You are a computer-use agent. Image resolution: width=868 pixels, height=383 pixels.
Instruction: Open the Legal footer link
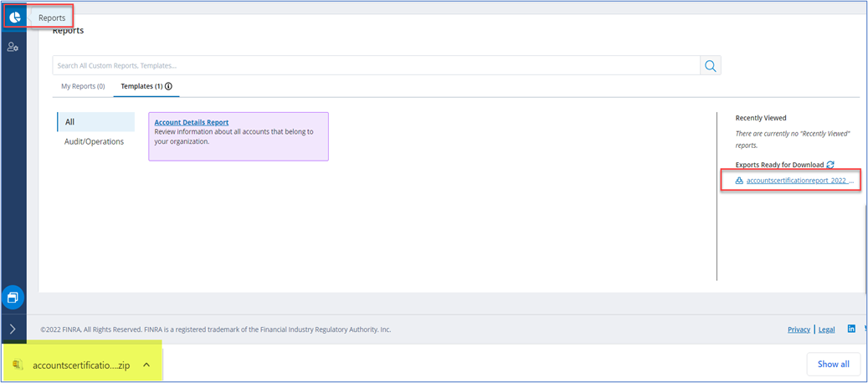click(x=826, y=329)
